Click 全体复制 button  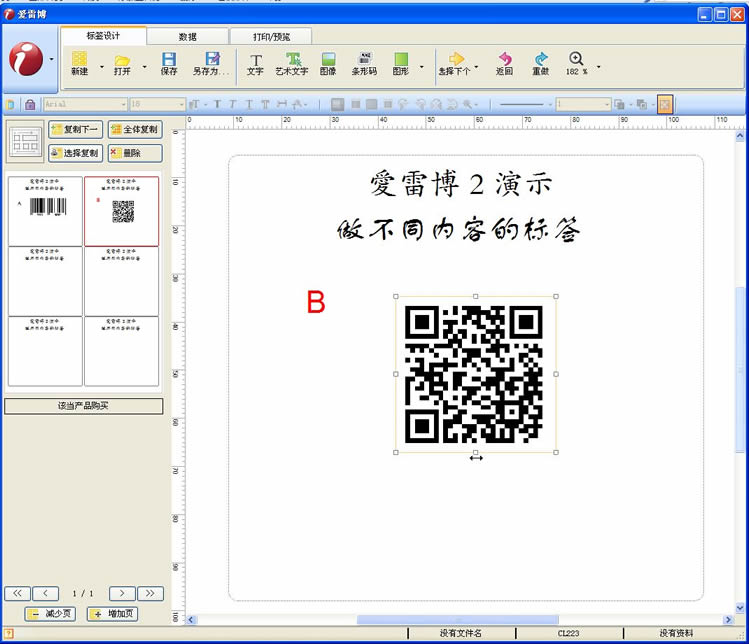pos(135,129)
